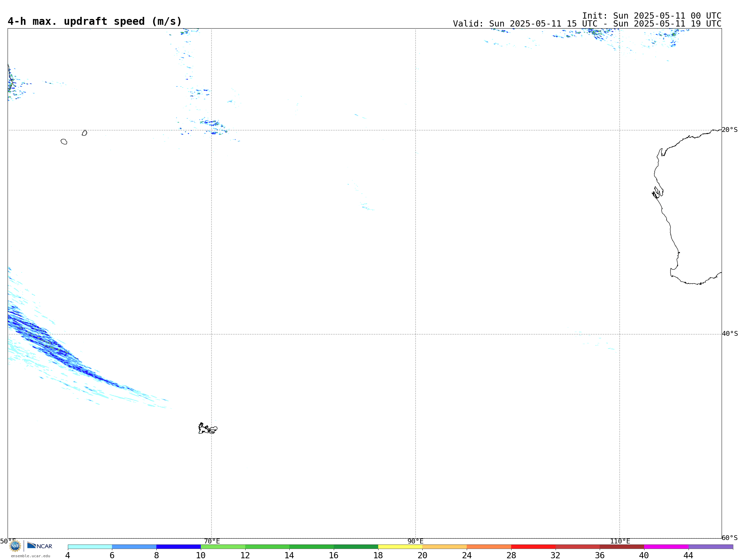Click the Réunion island outline west of Mauritius
Viewport: 744px width, 560px height.
(x=64, y=142)
